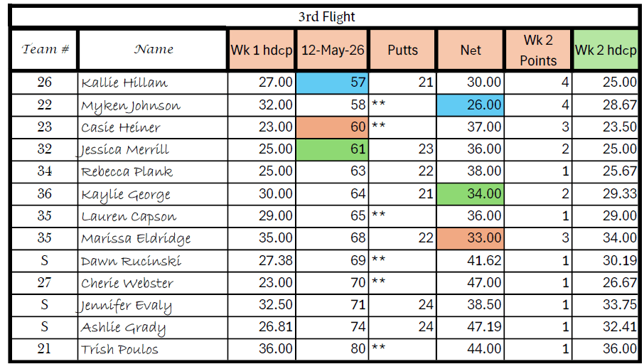Select the 12-May-26 column header
The width and height of the screenshot is (644, 364).
332,50
